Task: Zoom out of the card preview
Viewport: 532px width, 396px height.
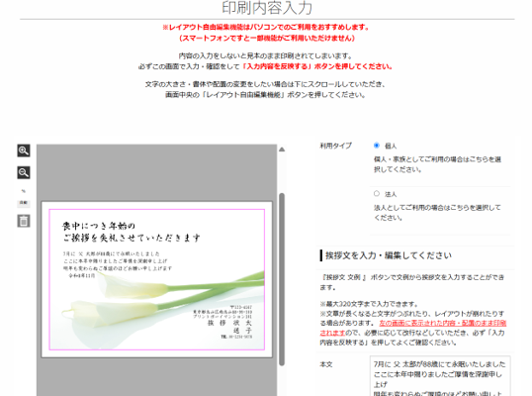Action: click(x=24, y=172)
